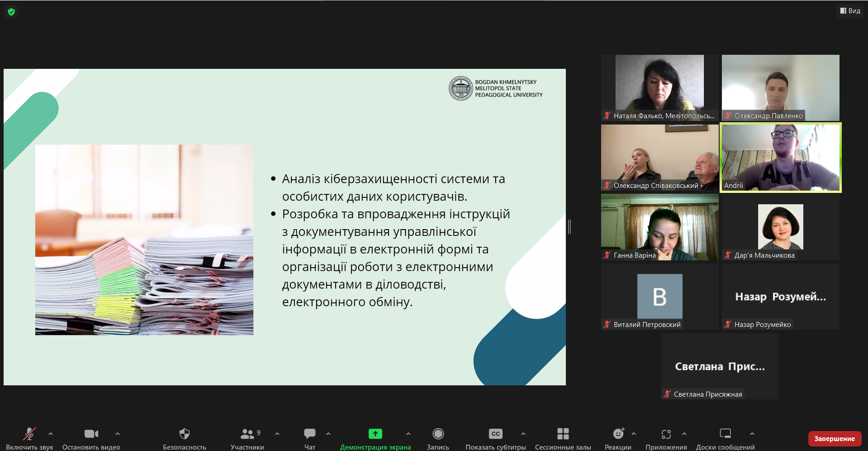Unmute microphone (Включить звук)

pyautogui.click(x=29, y=434)
